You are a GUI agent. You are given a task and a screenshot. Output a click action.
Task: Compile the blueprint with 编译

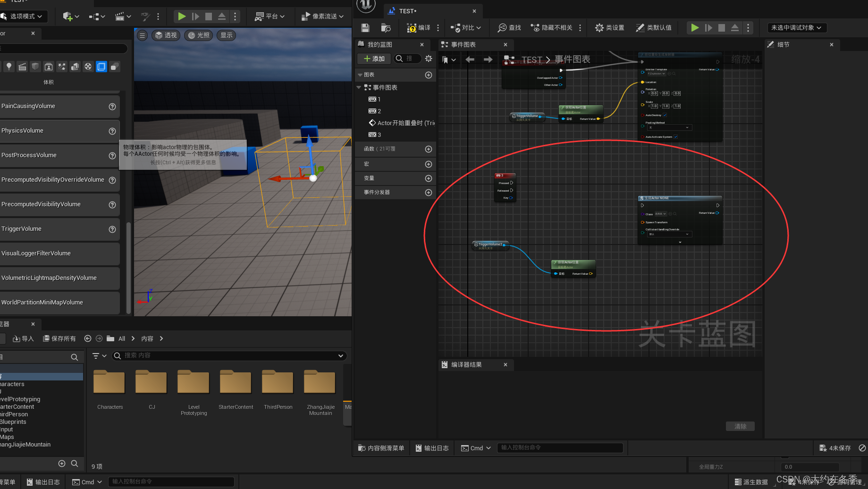click(x=419, y=28)
